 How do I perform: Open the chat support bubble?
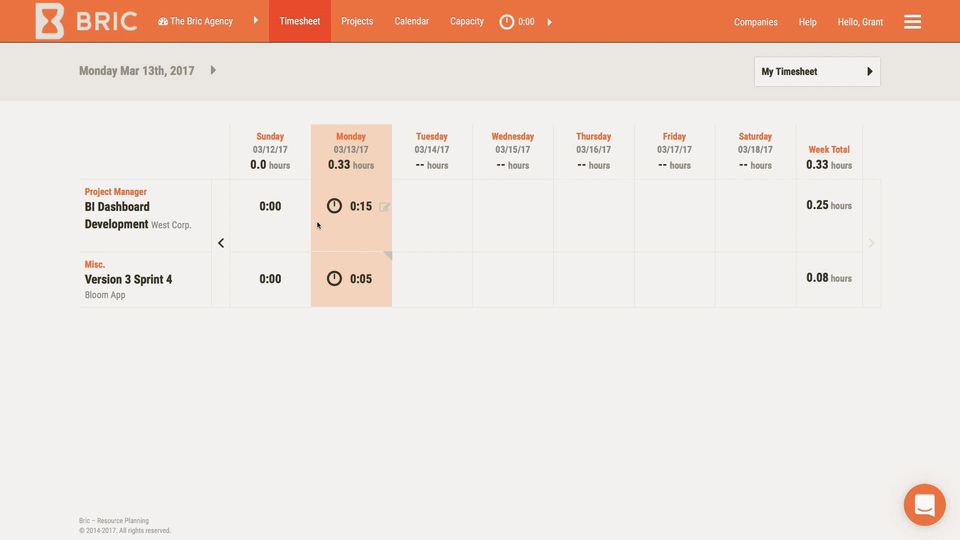coord(924,504)
